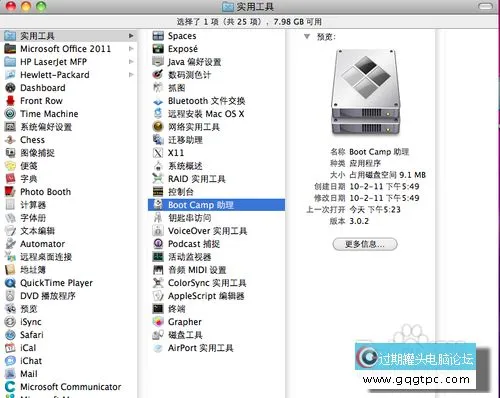Select the iSync row text

(x=31, y=322)
